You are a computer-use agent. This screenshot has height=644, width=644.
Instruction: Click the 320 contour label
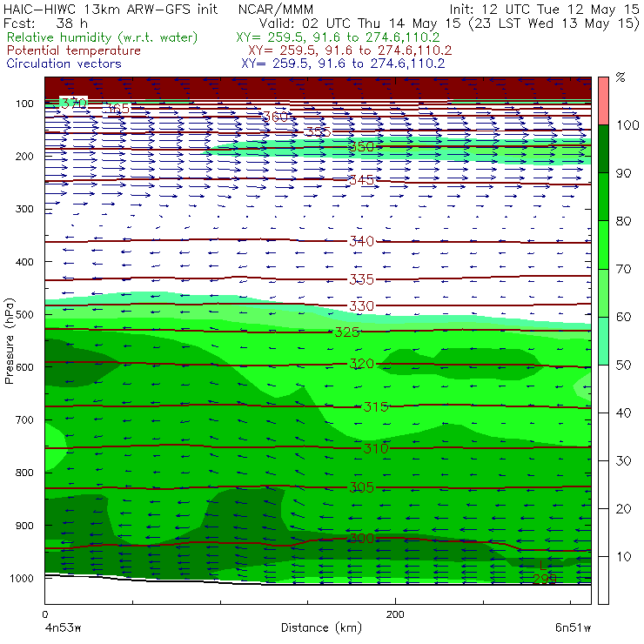(361, 364)
